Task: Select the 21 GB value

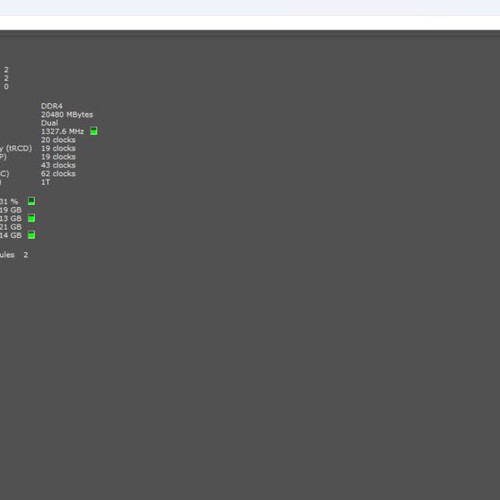Action: [x=11, y=227]
